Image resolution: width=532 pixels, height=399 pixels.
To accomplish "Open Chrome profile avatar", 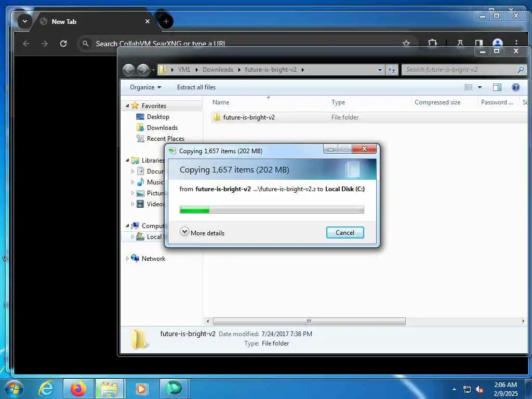I will click(497, 43).
